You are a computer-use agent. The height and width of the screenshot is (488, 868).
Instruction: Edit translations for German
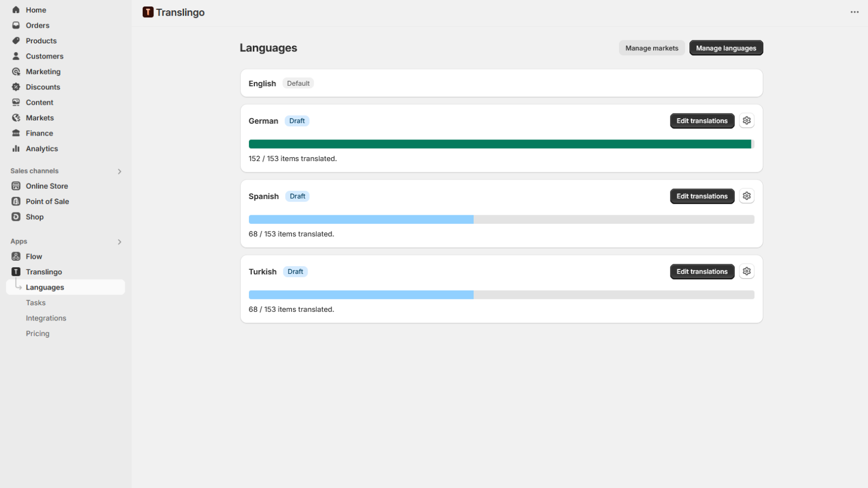tap(702, 121)
